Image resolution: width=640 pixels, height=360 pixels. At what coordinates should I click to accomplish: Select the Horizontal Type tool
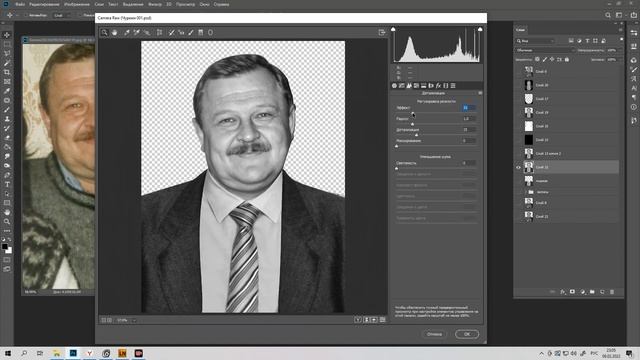[x=7, y=184]
